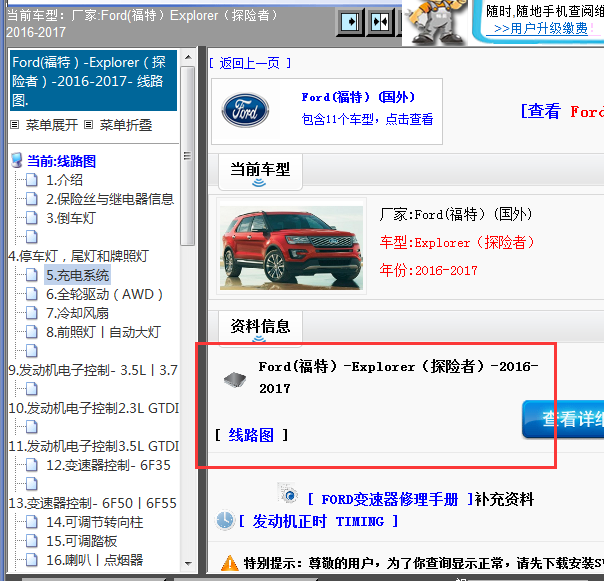
Task: Open 4.停车灯，尾灯和牌照灯 entry
Action: [79, 256]
